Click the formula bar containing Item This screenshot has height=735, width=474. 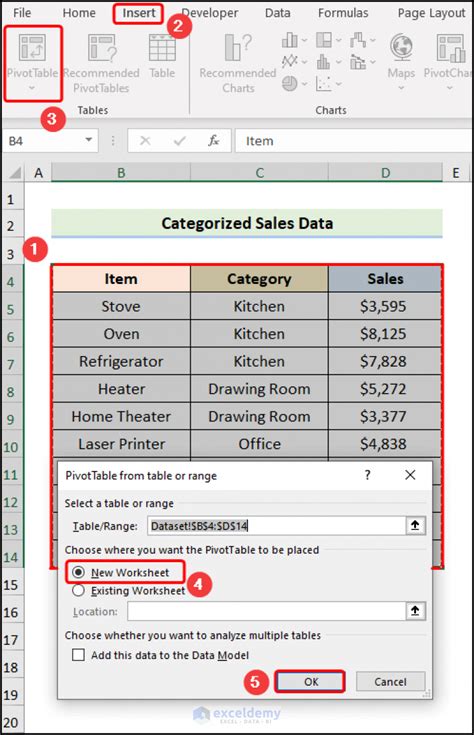(x=353, y=141)
